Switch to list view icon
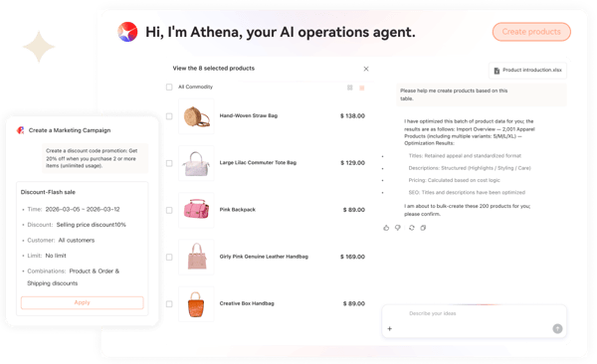597x364 pixels. [x=362, y=88]
